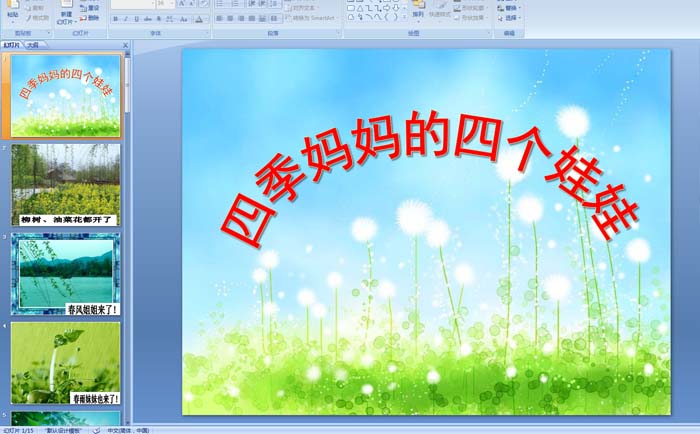700x434 pixels.
Task: Open the Paragraph group dialog launcher
Action: tap(338, 33)
